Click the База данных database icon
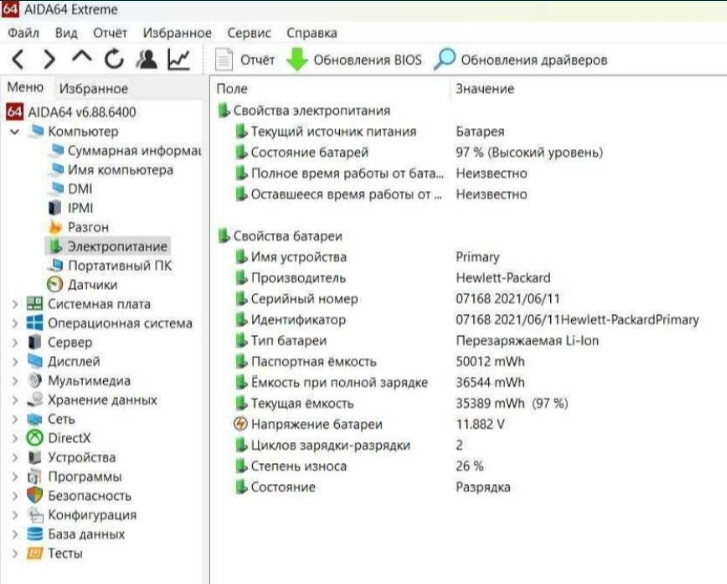 click(x=35, y=533)
